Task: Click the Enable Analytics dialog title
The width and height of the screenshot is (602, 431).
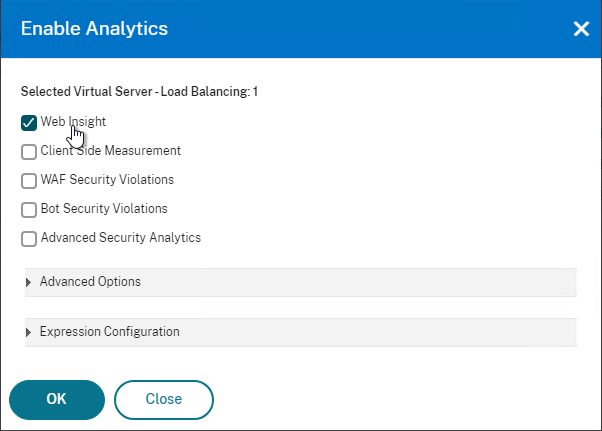Action: point(94,28)
